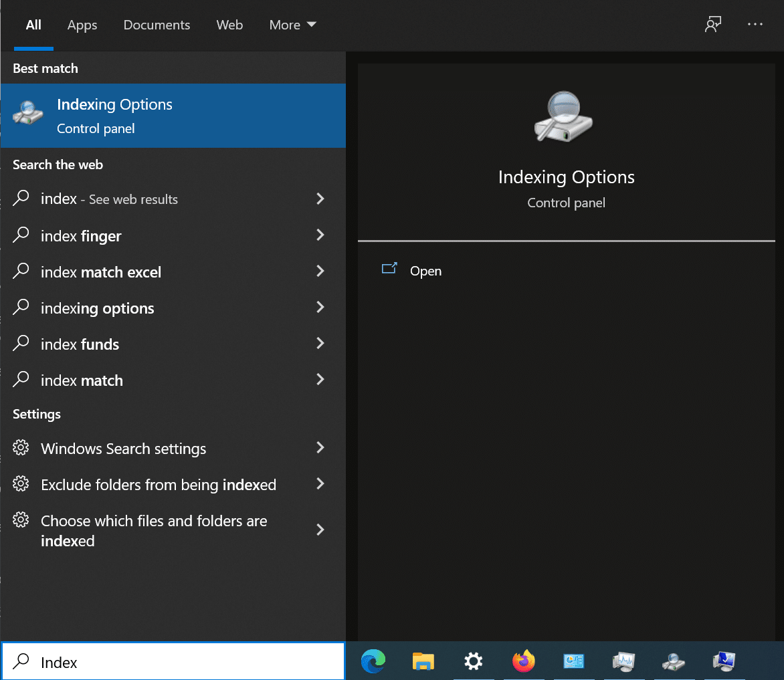
Task: Expand the 'index funds' arrow
Action: [320, 343]
